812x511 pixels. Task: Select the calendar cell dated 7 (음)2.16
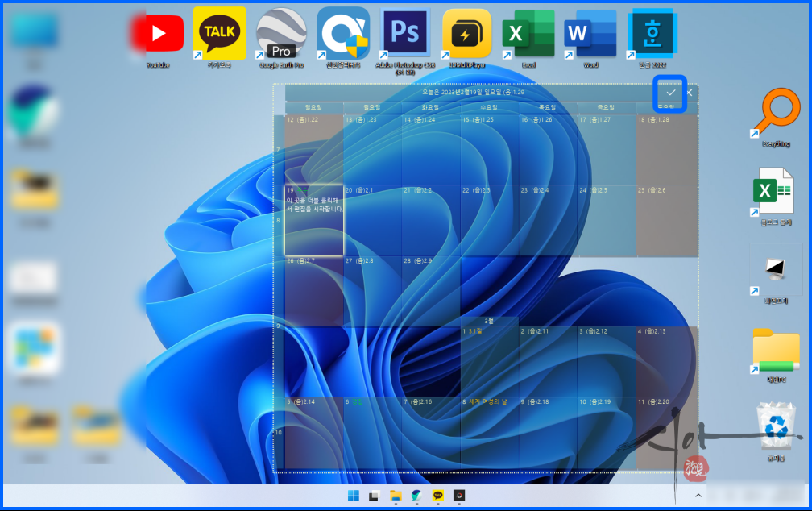(431, 433)
